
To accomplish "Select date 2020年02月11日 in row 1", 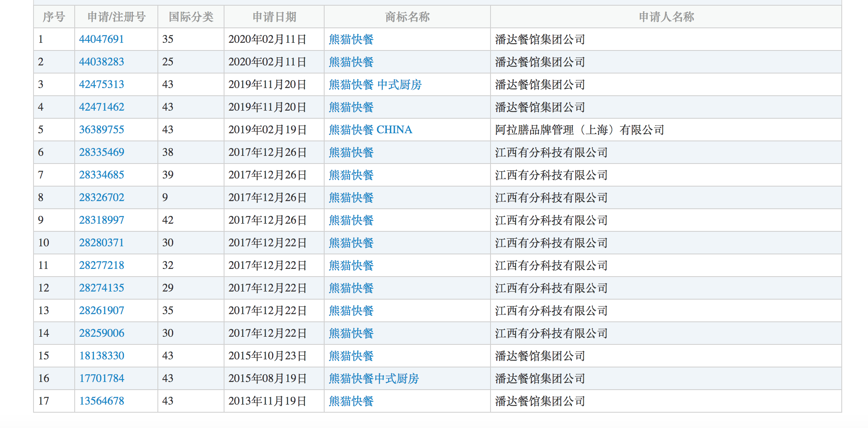I will point(267,39).
